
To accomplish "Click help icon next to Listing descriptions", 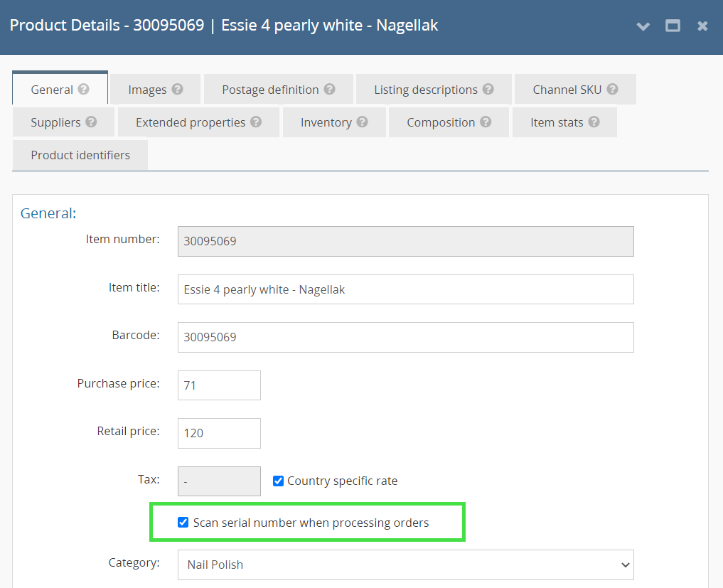I will [488, 90].
